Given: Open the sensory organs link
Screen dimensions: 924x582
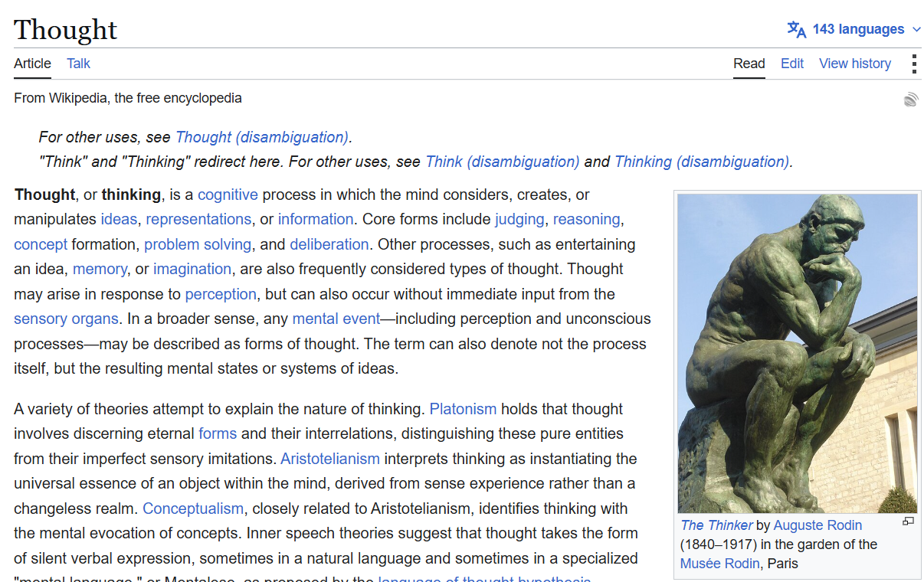Looking at the screenshot, I should click(x=66, y=319).
